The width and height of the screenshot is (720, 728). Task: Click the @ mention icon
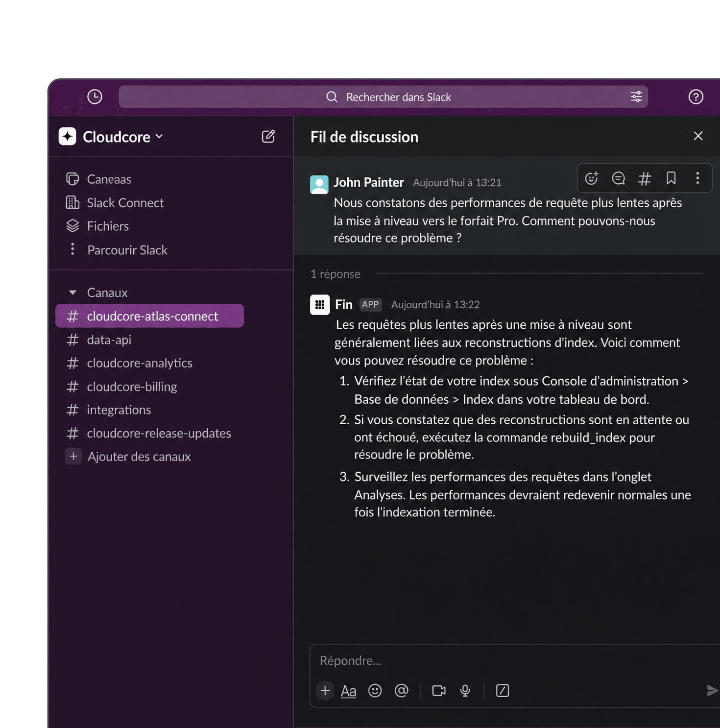402,691
